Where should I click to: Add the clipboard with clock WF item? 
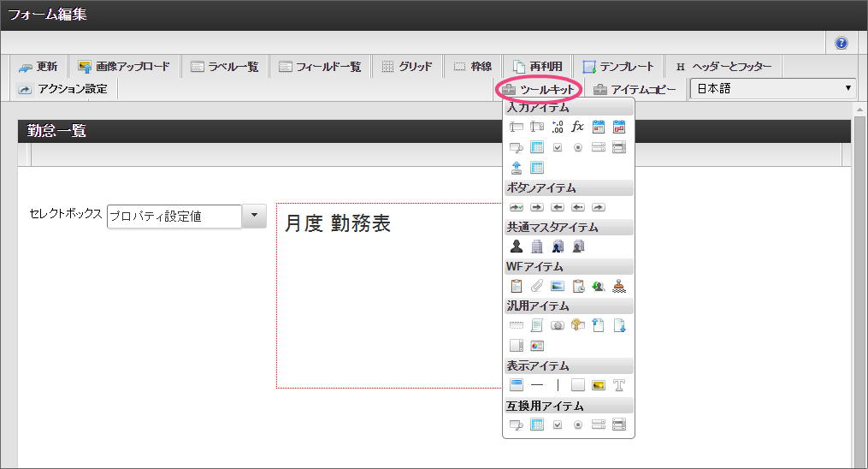point(578,286)
